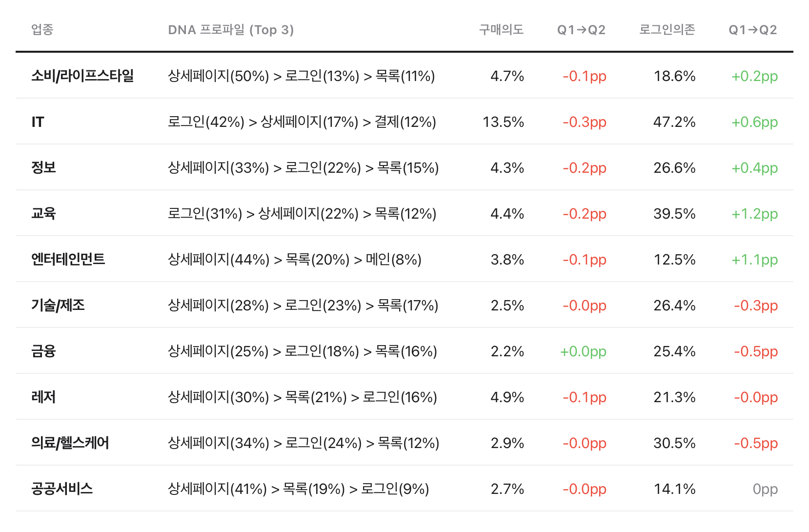Select the green +1.2pp change value
This screenshot has height=532, width=809.
754,214
